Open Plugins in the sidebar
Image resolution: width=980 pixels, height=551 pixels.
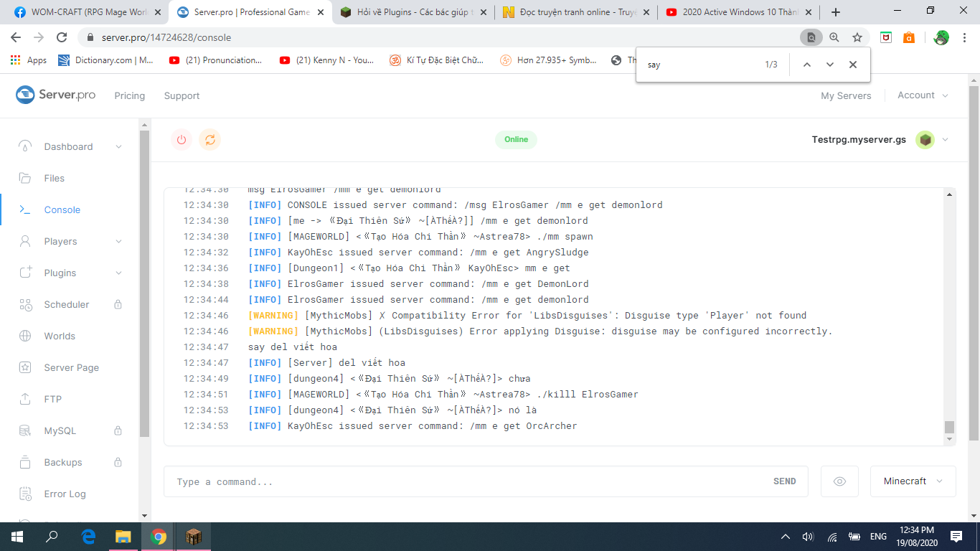tap(60, 273)
